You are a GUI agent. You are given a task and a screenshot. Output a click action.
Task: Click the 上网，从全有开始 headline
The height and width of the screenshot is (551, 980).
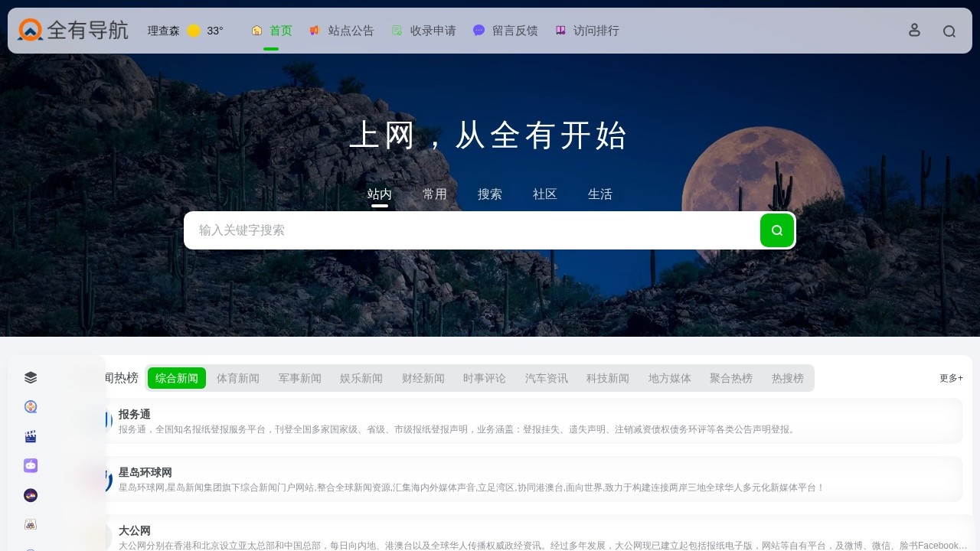point(489,135)
